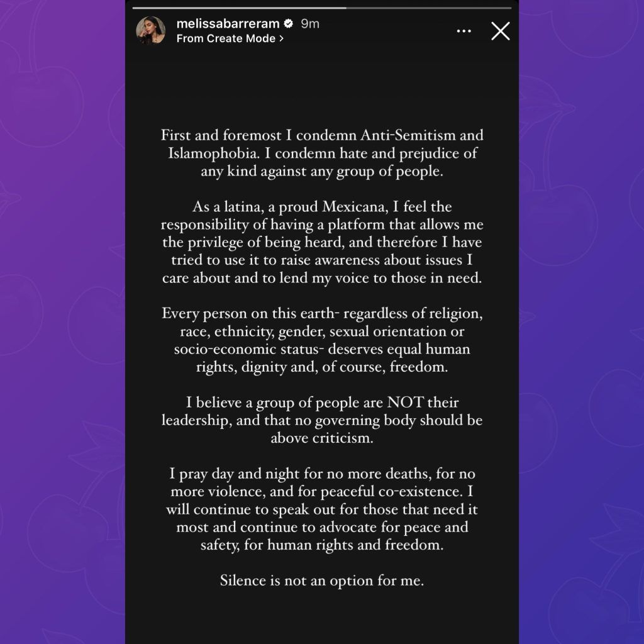Viewport: 644px width, 644px height.
Task: Click the 9m timestamp
Action: (310, 24)
